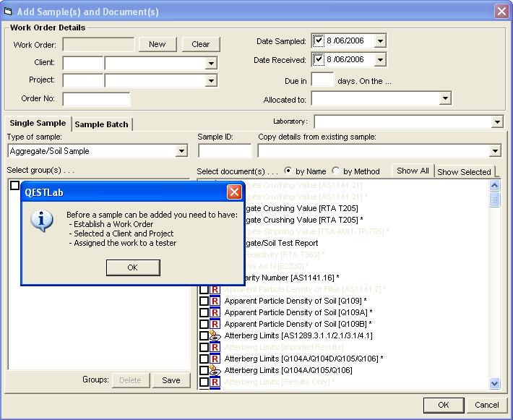Viewport: 513px width, 420px height.
Task: Close the QESTLab message with red X
Action: [234, 192]
